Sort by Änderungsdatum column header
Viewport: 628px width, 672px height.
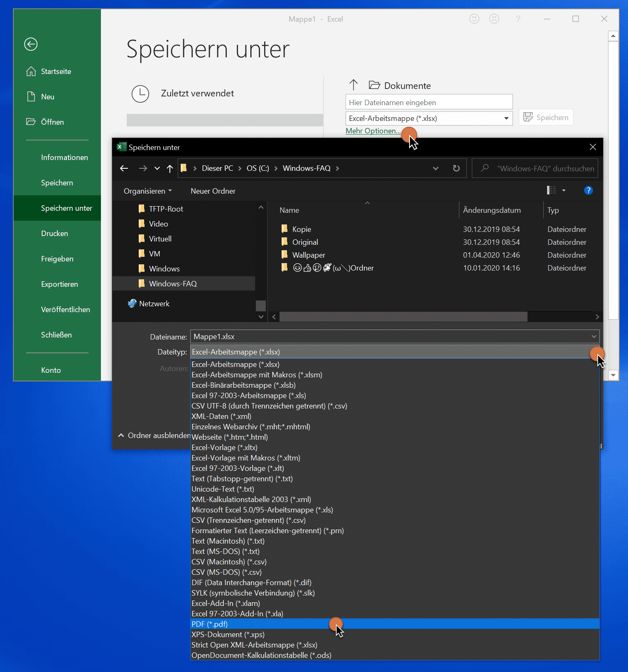click(x=492, y=210)
